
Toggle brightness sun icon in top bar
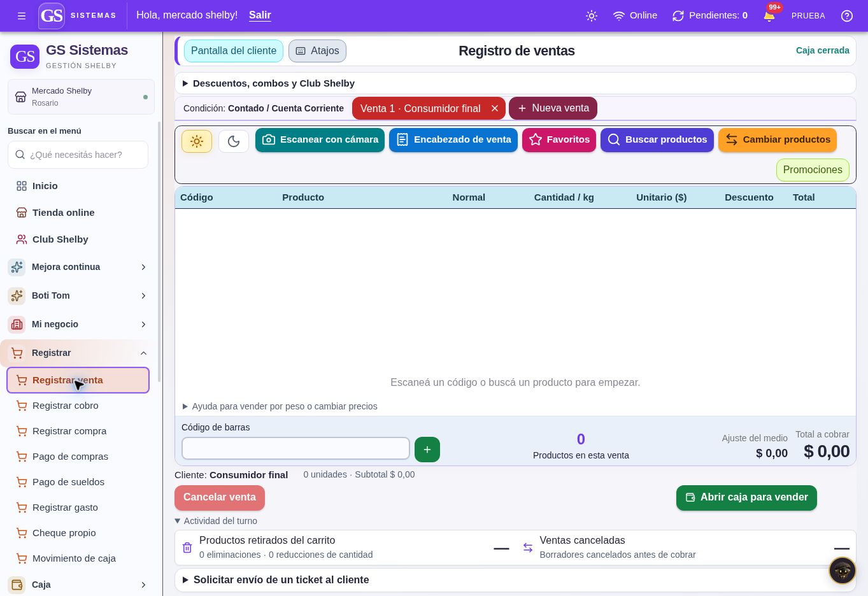point(592,16)
